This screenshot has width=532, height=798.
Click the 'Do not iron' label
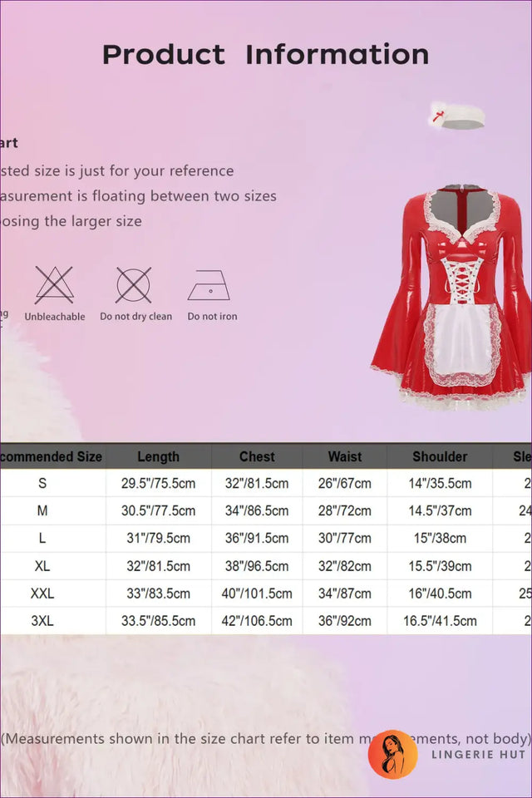(212, 316)
